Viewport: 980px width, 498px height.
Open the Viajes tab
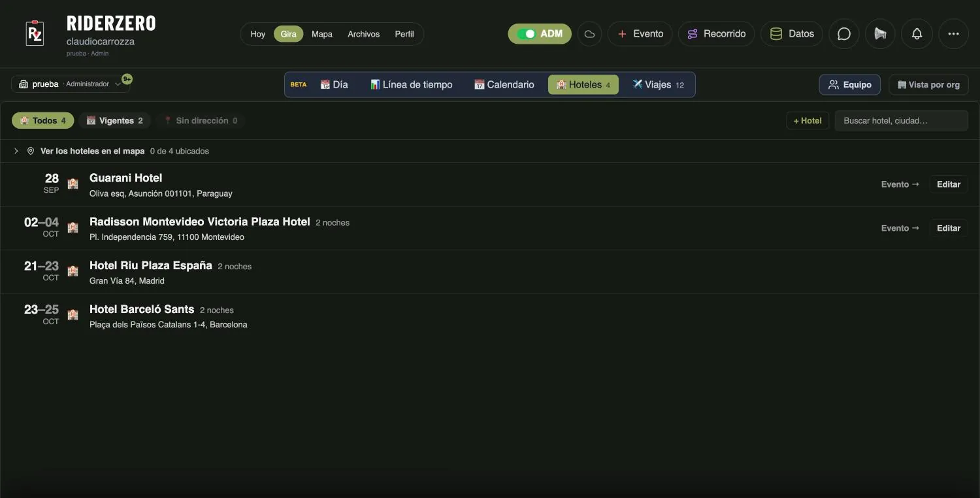(x=658, y=84)
